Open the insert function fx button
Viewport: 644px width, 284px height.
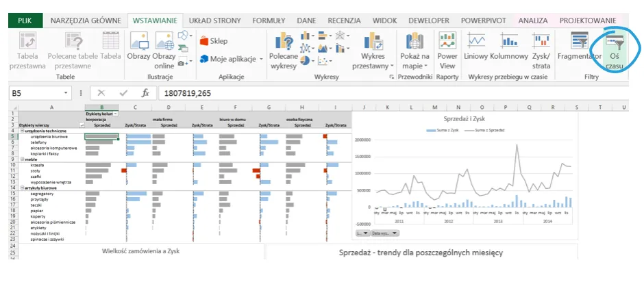pos(145,94)
